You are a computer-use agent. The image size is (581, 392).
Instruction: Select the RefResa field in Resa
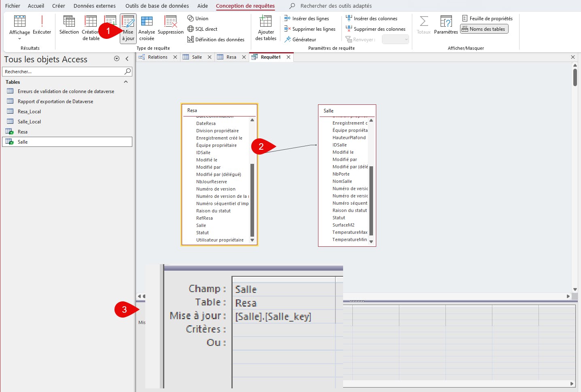[204, 218]
